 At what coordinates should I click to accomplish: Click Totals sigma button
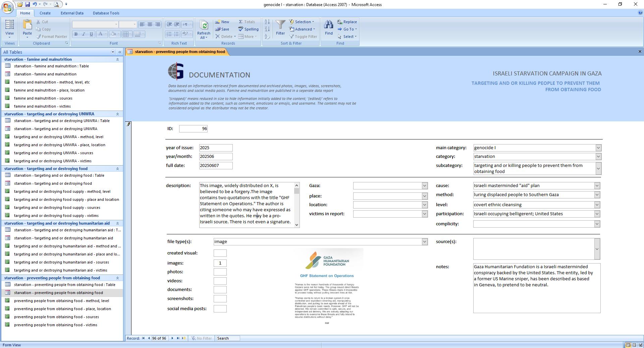(247, 22)
